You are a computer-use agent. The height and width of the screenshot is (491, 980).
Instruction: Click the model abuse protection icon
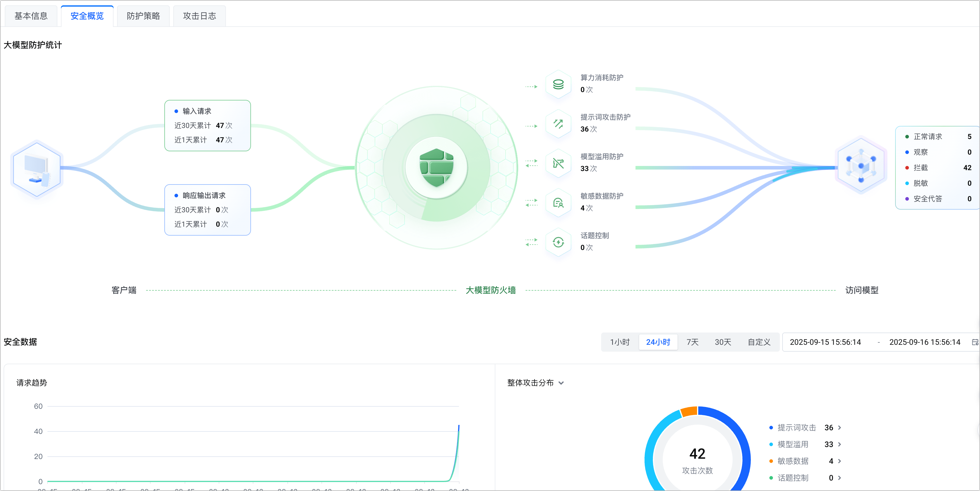558,163
